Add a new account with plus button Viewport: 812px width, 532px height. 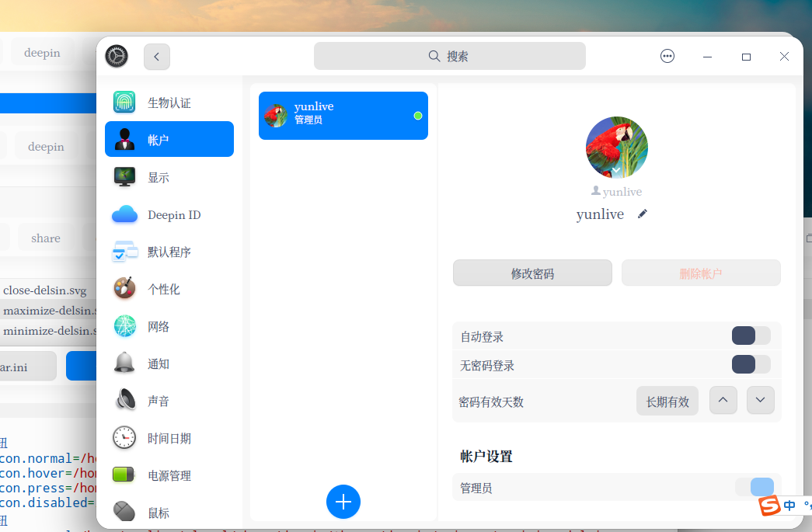tap(343, 502)
